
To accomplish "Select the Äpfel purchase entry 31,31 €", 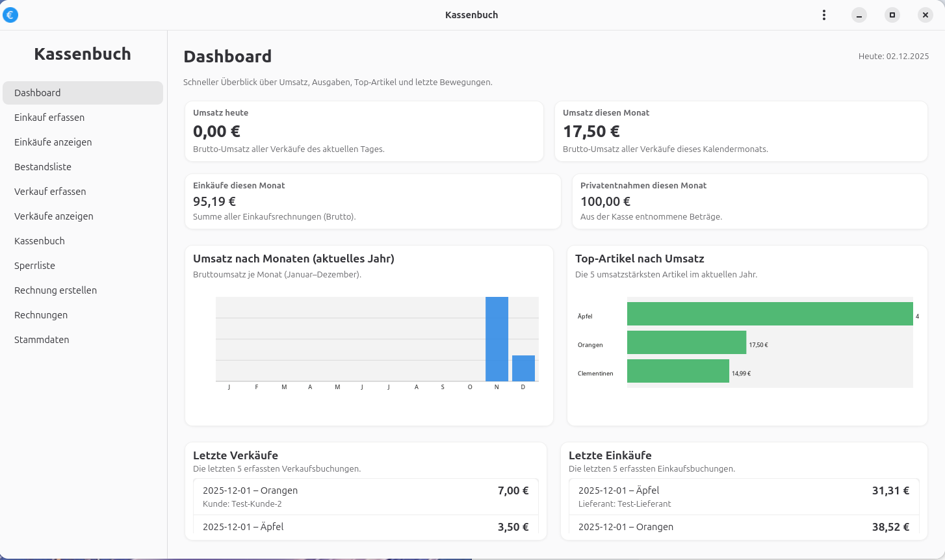I will click(x=744, y=497).
